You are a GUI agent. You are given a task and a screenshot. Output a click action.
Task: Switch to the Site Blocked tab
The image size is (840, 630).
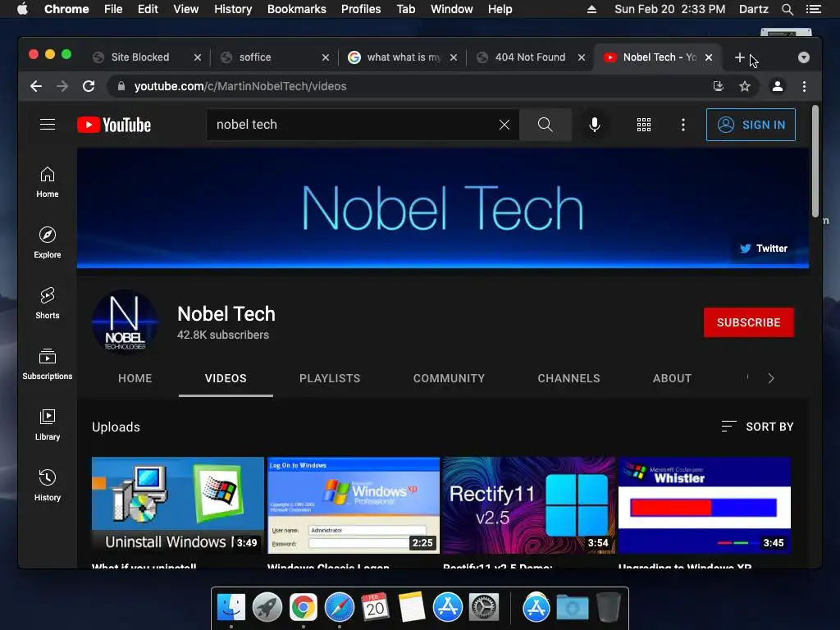coord(139,57)
